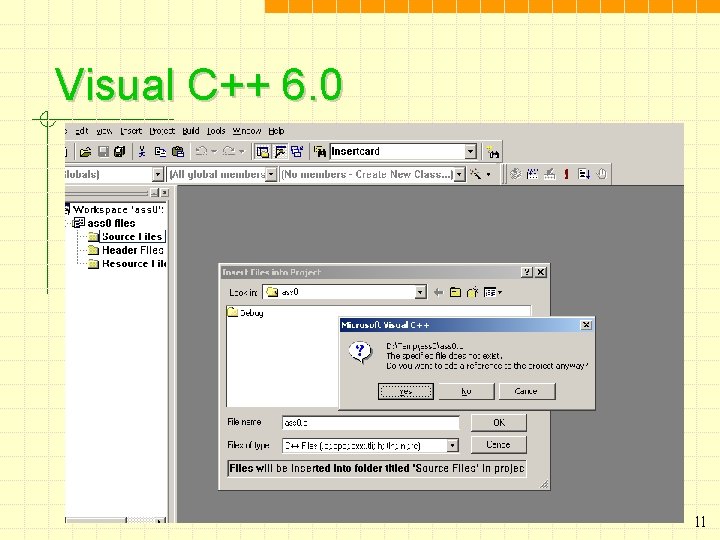Open the Undo history dropdown arrow
The width and height of the screenshot is (720, 540).
[x=214, y=151]
